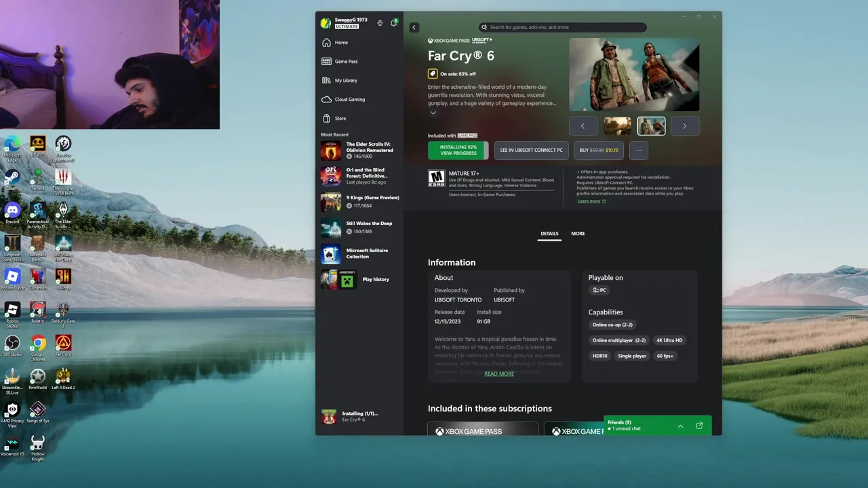This screenshot has width=868, height=488.
Task: Click the Buy $10.19 button
Action: point(599,150)
